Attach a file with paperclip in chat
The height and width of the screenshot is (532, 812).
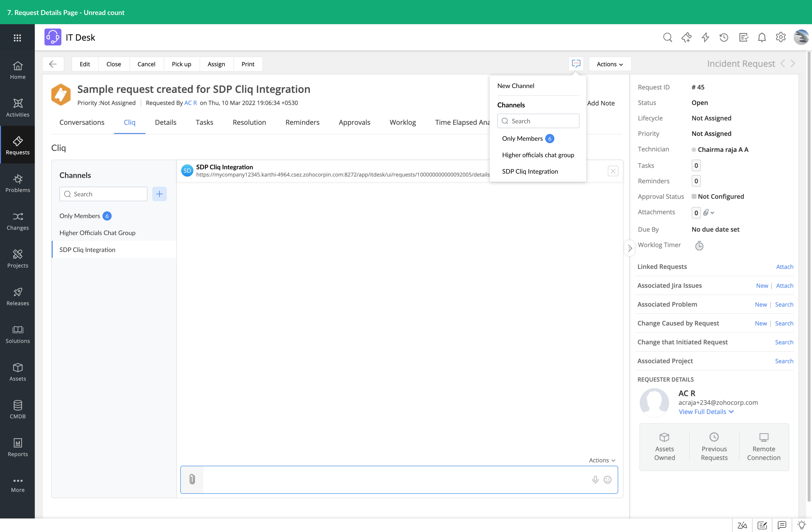[x=192, y=479]
